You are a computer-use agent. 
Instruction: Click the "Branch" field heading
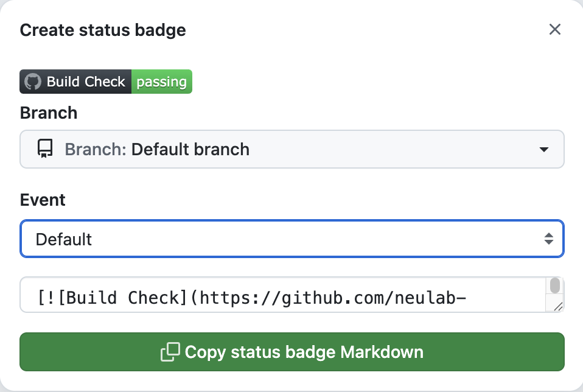click(x=49, y=113)
